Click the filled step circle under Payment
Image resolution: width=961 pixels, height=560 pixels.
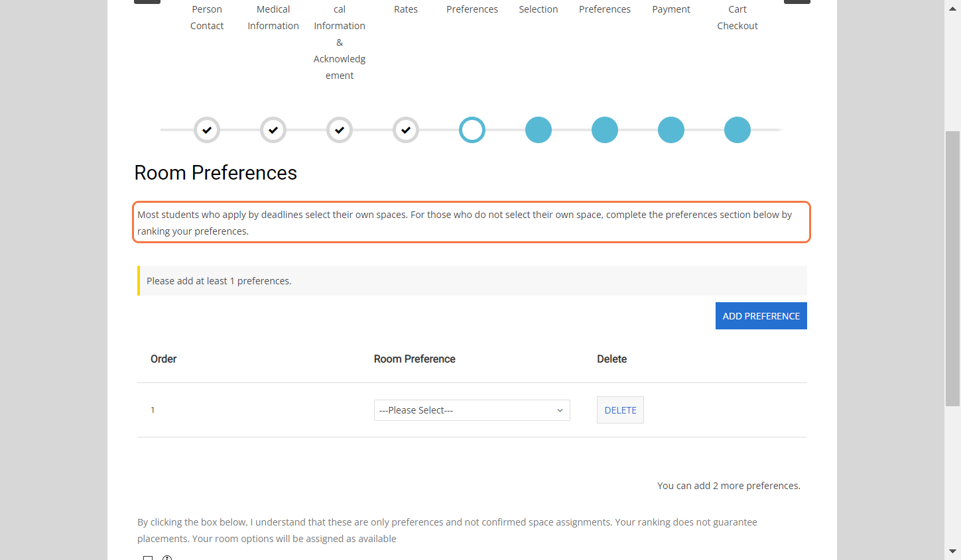point(671,130)
